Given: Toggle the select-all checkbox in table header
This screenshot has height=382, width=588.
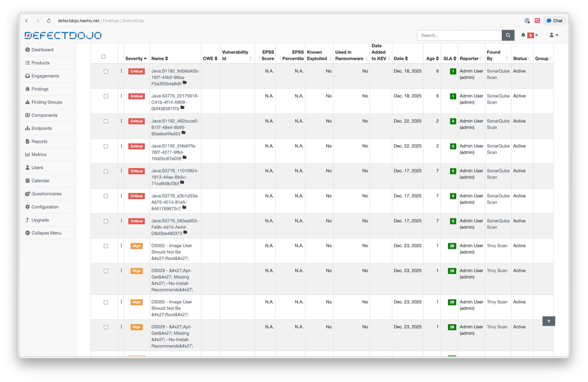Looking at the screenshot, I should coord(103,57).
